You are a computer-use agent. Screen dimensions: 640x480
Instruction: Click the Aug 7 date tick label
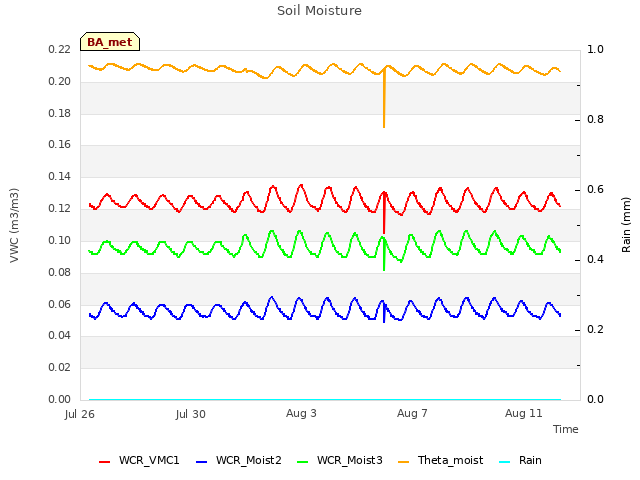(x=412, y=413)
